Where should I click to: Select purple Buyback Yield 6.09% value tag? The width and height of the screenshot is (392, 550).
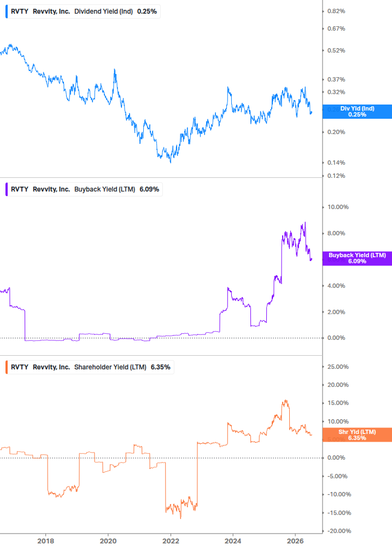click(x=358, y=258)
